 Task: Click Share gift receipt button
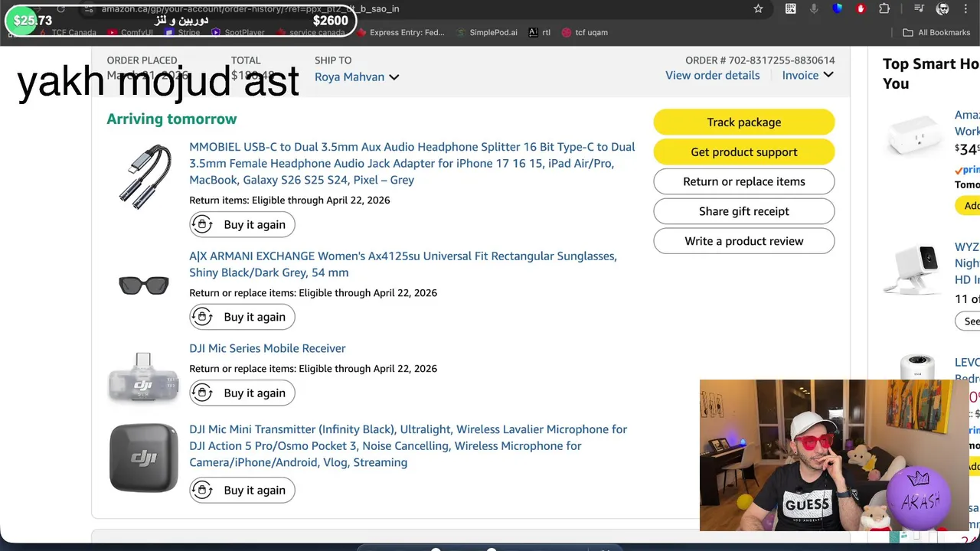[x=744, y=211]
